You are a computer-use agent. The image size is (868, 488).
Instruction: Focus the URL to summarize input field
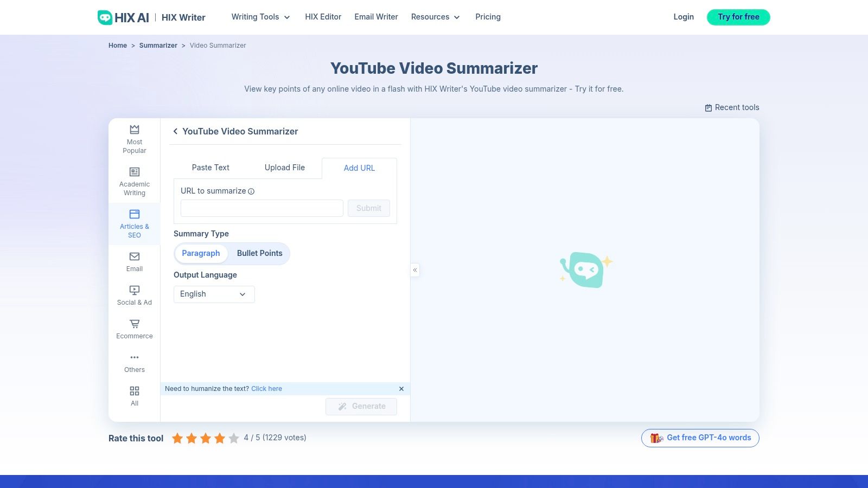click(262, 208)
